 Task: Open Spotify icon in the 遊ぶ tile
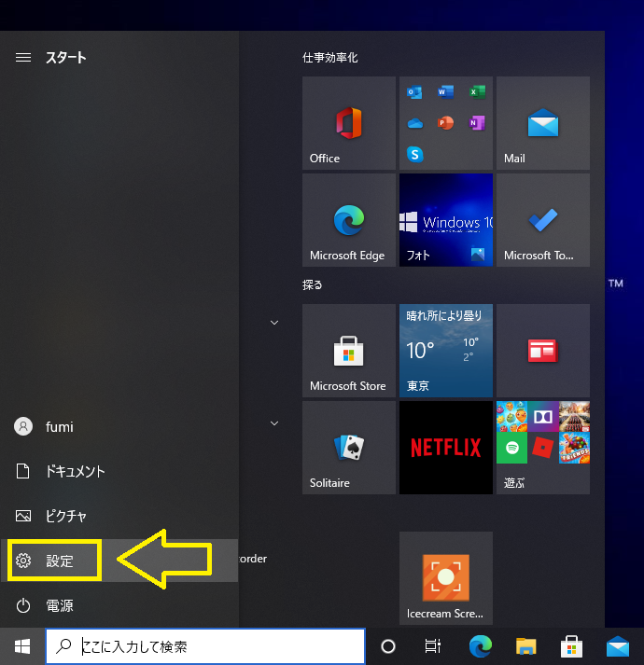tap(512, 448)
